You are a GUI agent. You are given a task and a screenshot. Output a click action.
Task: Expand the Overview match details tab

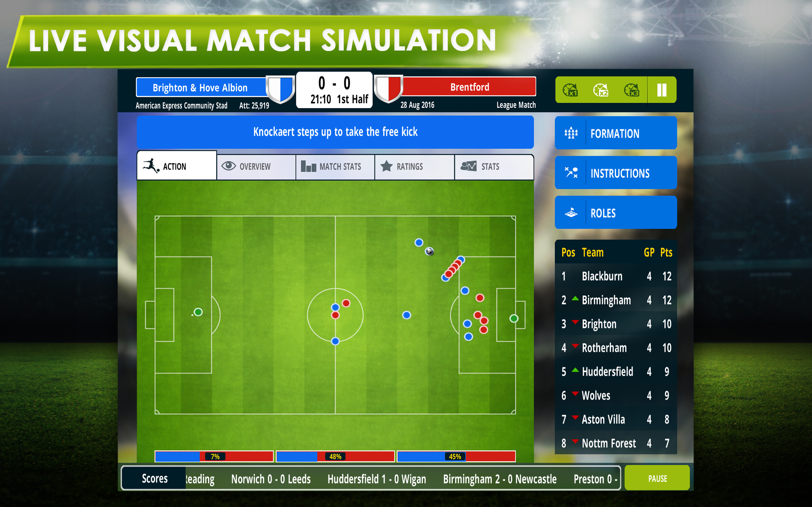pyautogui.click(x=255, y=166)
